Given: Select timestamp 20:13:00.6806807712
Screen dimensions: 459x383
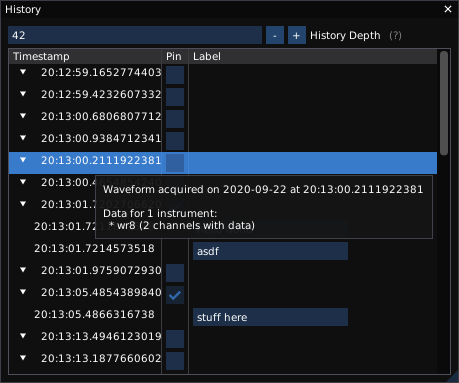Looking at the screenshot, I should pyautogui.click(x=101, y=116).
